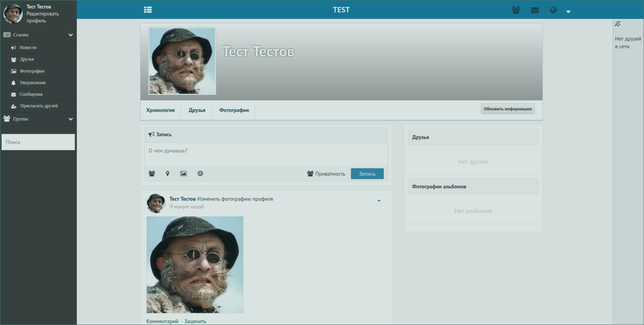Click Обновить информацию button
This screenshot has height=325, width=644.
[508, 109]
